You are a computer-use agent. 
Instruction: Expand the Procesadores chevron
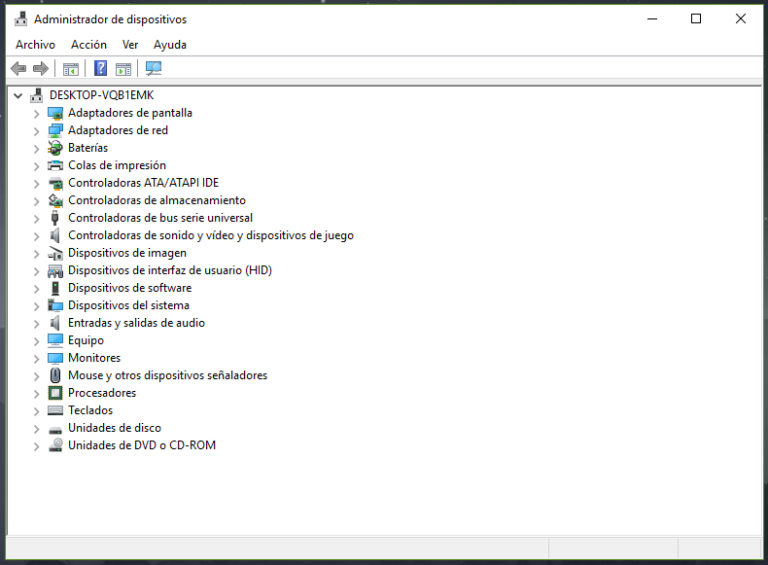(36, 394)
